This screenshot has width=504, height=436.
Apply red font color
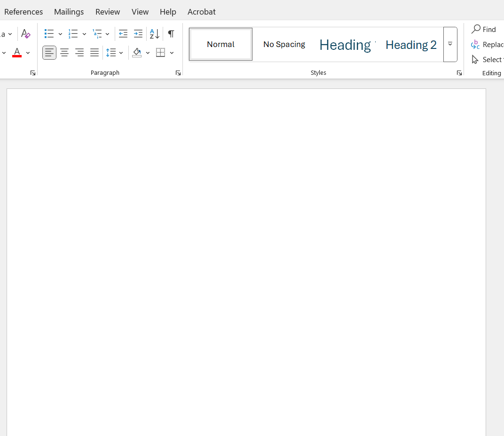click(17, 52)
